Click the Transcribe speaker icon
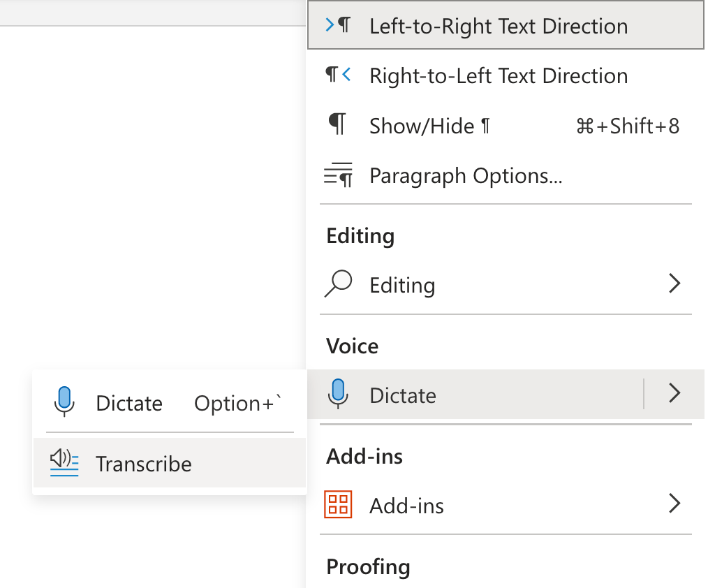This screenshot has height=588, width=708. pyautogui.click(x=64, y=462)
